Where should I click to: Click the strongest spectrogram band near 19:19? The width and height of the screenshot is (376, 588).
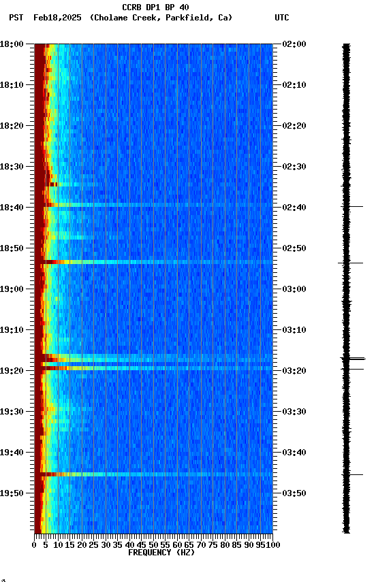(153, 368)
